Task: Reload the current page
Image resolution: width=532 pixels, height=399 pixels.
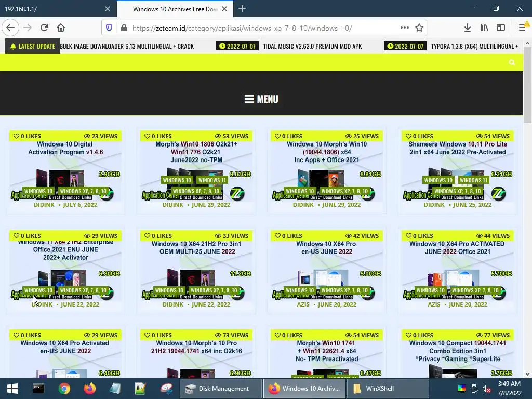Action: tap(45, 28)
